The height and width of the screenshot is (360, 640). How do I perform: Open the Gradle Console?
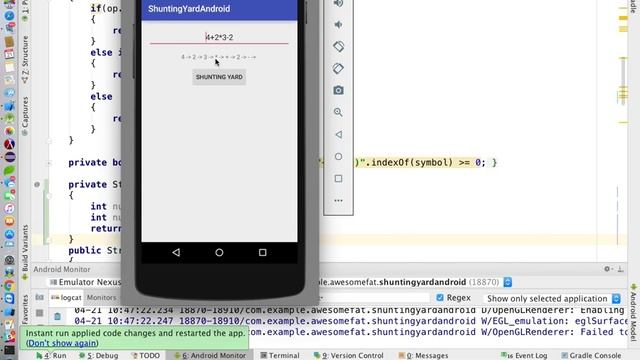click(x=591, y=356)
